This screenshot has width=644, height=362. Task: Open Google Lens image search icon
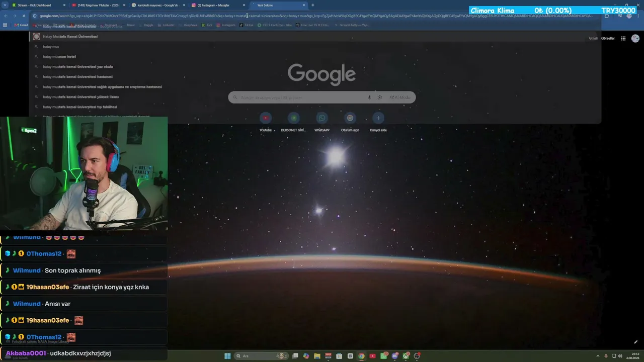click(x=380, y=98)
